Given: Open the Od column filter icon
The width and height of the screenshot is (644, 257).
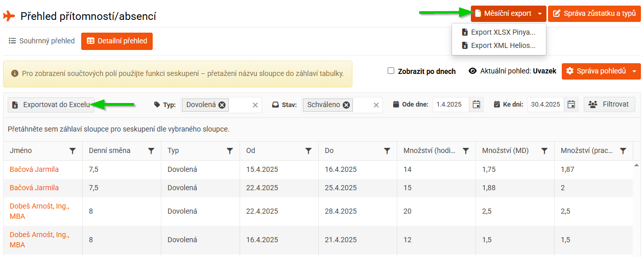Looking at the screenshot, I should click(308, 151).
